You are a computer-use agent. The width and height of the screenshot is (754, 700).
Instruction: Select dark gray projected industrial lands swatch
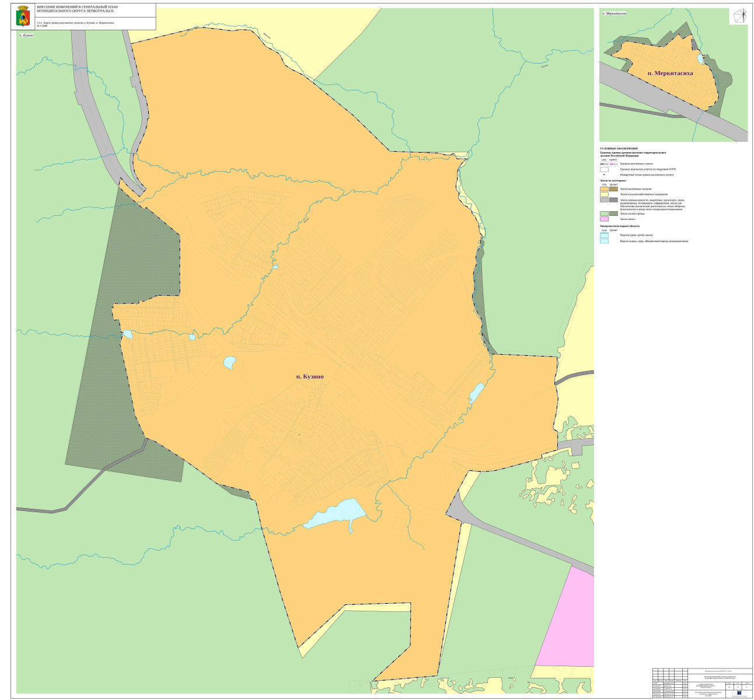pyautogui.click(x=613, y=199)
